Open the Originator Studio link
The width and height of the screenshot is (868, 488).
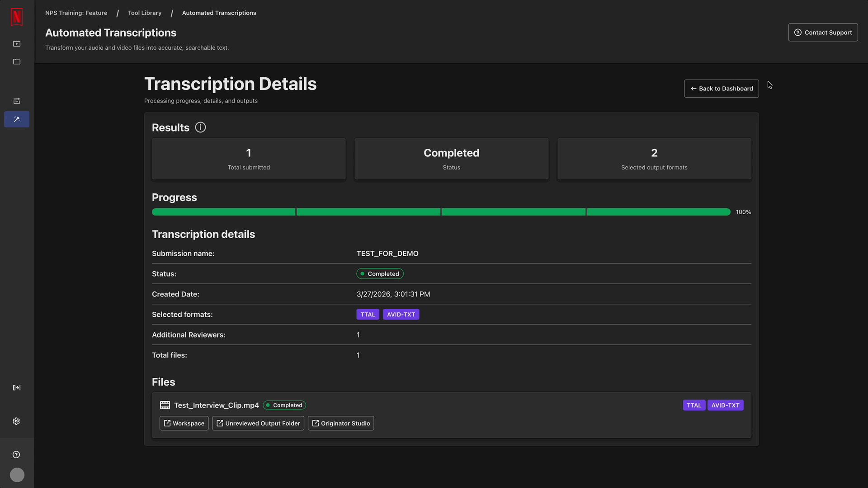tap(341, 423)
